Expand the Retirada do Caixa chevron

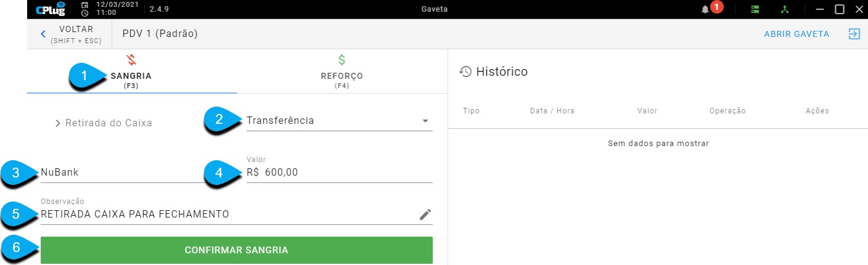[x=58, y=123]
